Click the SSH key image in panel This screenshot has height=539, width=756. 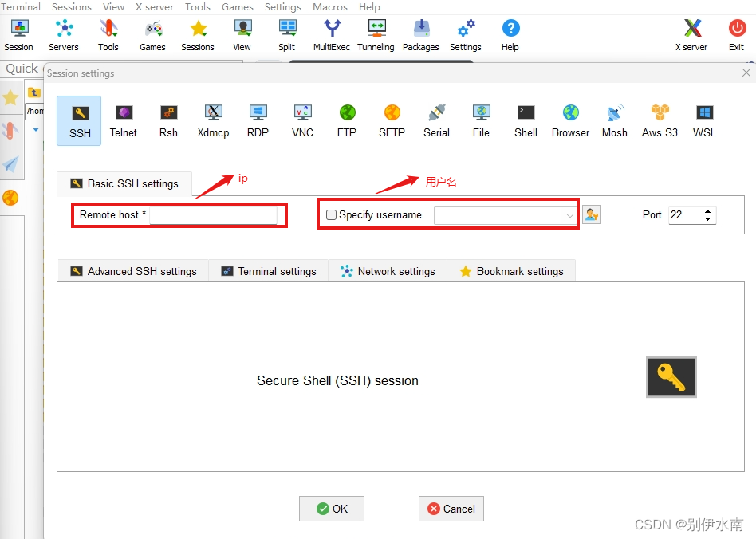671,377
